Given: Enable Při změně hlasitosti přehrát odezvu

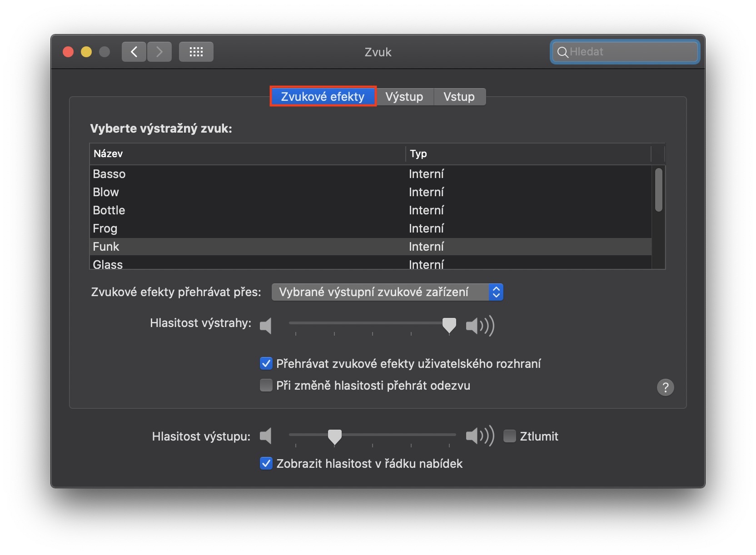Looking at the screenshot, I should coord(266,386).
